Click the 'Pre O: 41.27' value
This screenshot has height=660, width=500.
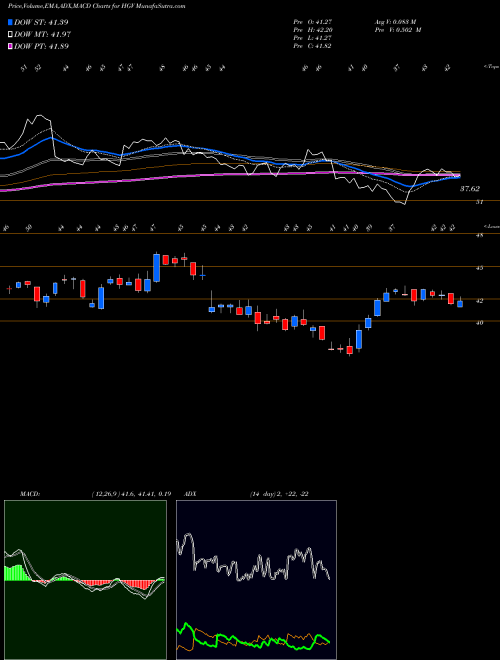[312, 22]
